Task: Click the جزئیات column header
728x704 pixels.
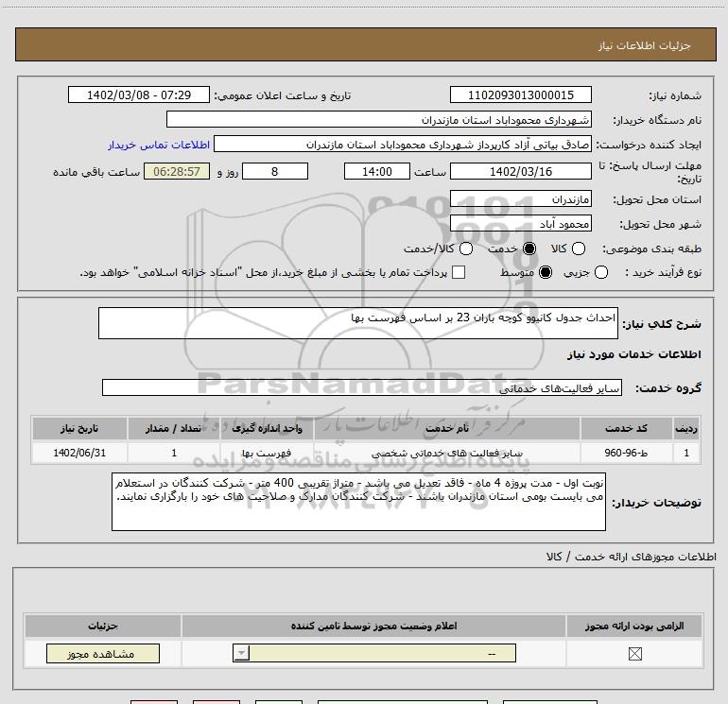Action: pos(103,626)
